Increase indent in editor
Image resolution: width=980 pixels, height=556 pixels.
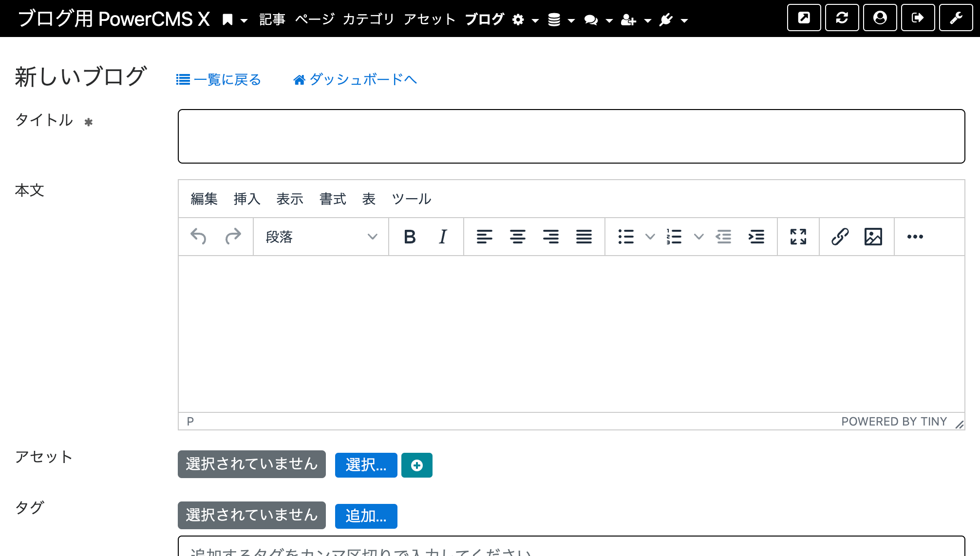[756, 237]
